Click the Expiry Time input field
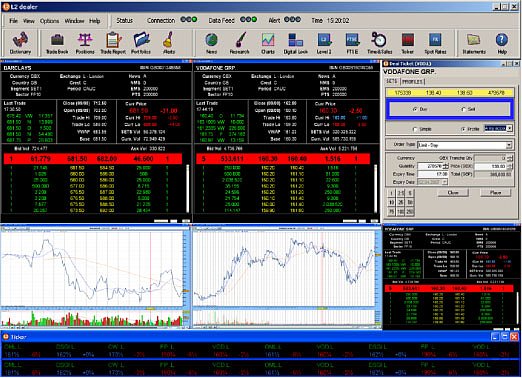The height and width of the screenshot is (378, 522). pos(433,174)
